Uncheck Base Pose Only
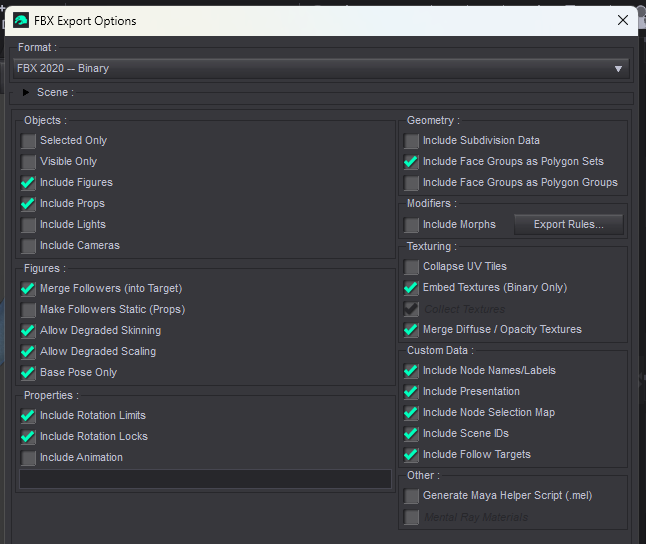 point(28,373)
